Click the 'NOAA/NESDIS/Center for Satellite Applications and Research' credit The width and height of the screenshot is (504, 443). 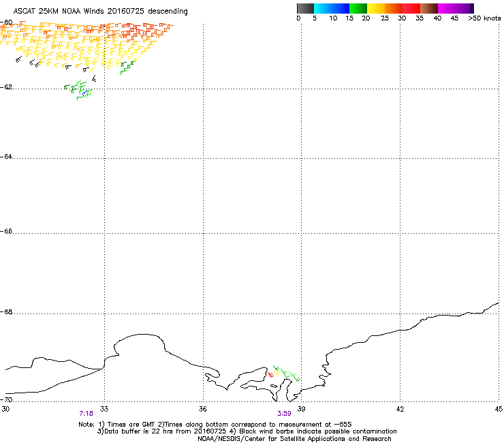(294, 439)
